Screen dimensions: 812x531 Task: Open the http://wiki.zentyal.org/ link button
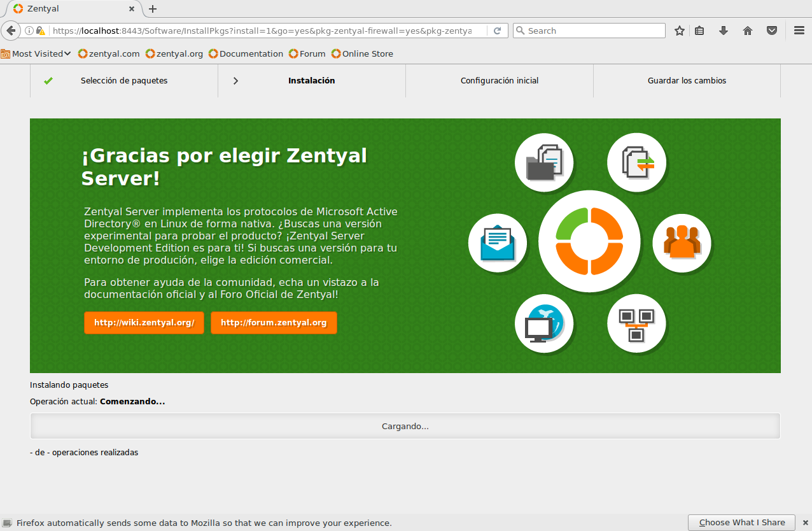coord(144,323)
